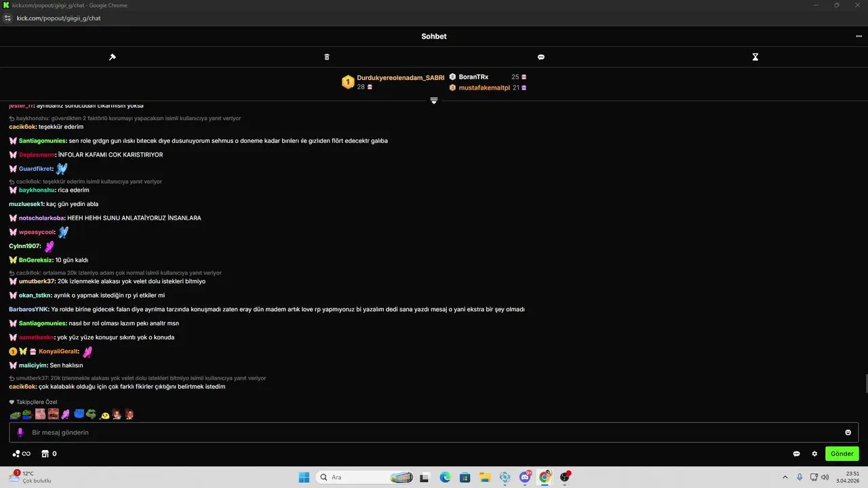This screenshot has width=868, height=488.
Task: Click the trash can icon in chat toolbar
Action: click(327, 57)
